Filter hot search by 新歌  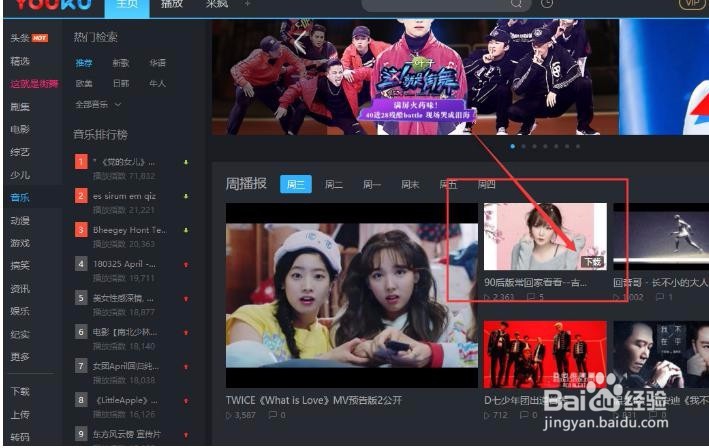(x=121, y=63)
